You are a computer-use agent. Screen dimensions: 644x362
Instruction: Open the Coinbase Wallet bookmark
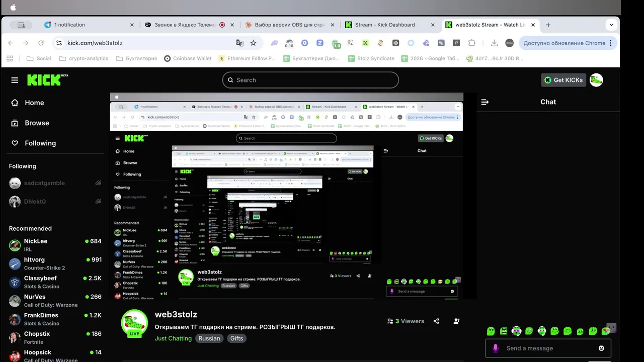tap(188, 58)
